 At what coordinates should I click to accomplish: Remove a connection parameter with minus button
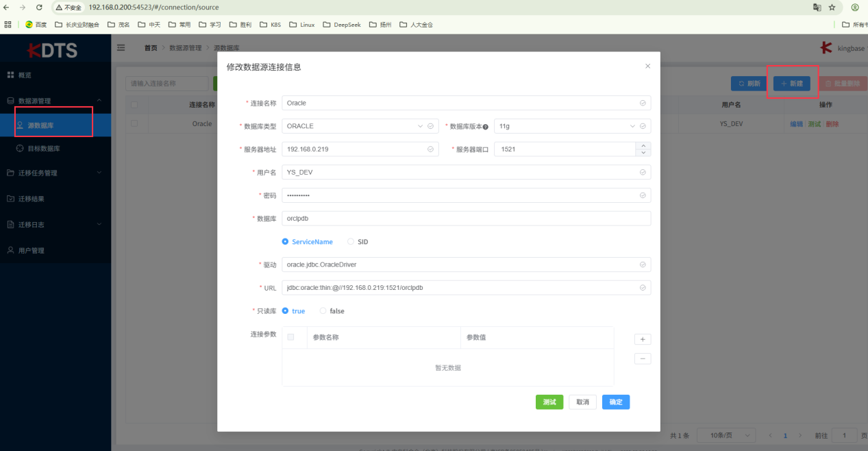click(642, 358)
